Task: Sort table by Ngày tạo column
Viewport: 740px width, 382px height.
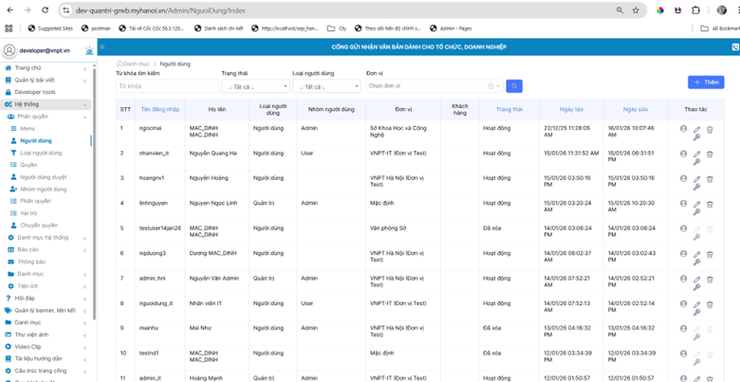Action: 572,110
